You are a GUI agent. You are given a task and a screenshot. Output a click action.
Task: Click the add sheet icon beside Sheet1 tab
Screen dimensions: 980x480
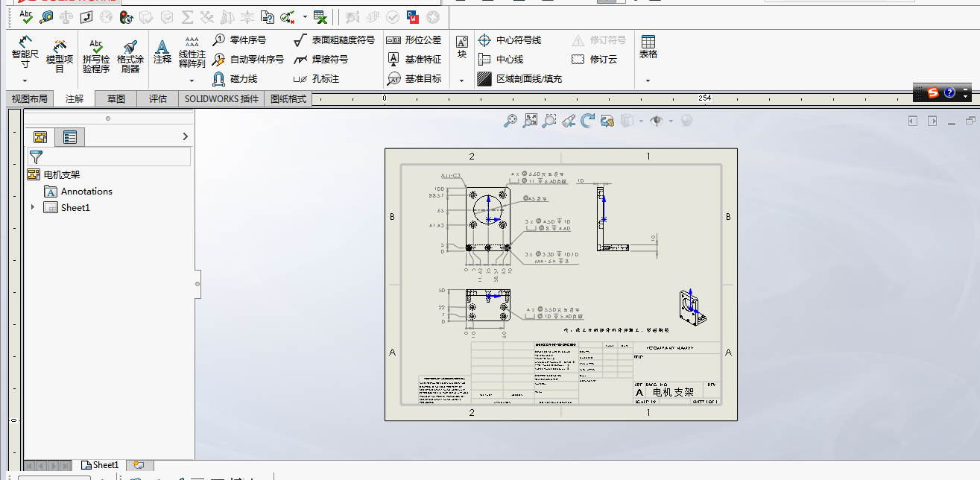pyautogui.click(x=139, y=465)
